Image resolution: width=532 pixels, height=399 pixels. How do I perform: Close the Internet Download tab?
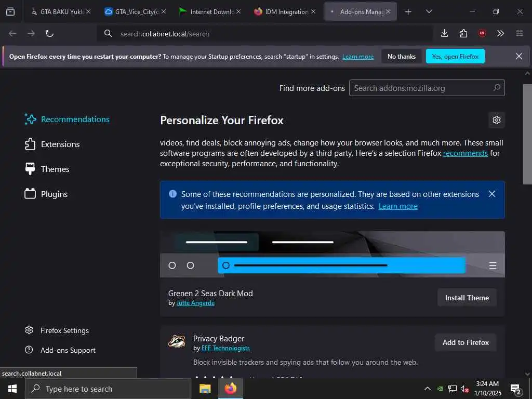coord(238,11)
